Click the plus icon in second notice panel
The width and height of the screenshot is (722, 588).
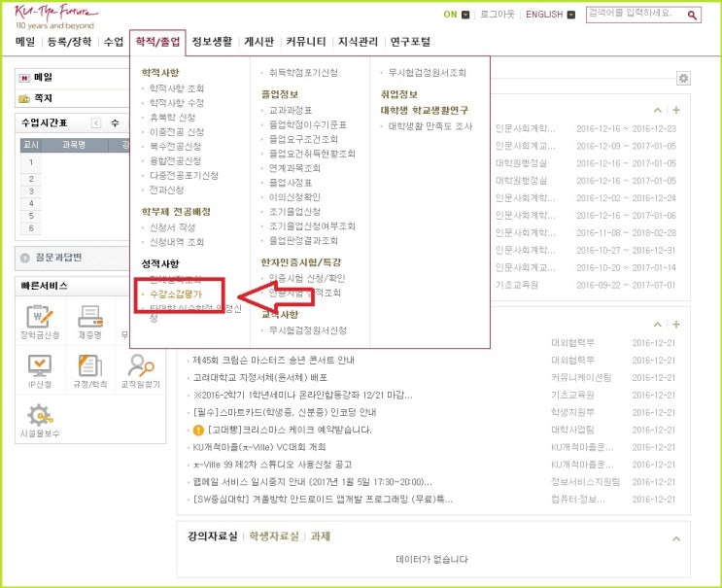[x=676, y=325]
